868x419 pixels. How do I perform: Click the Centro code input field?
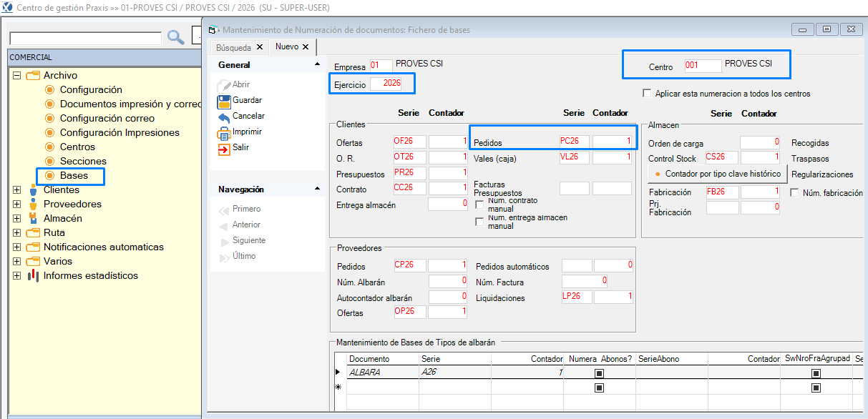[x=703, y=66]
